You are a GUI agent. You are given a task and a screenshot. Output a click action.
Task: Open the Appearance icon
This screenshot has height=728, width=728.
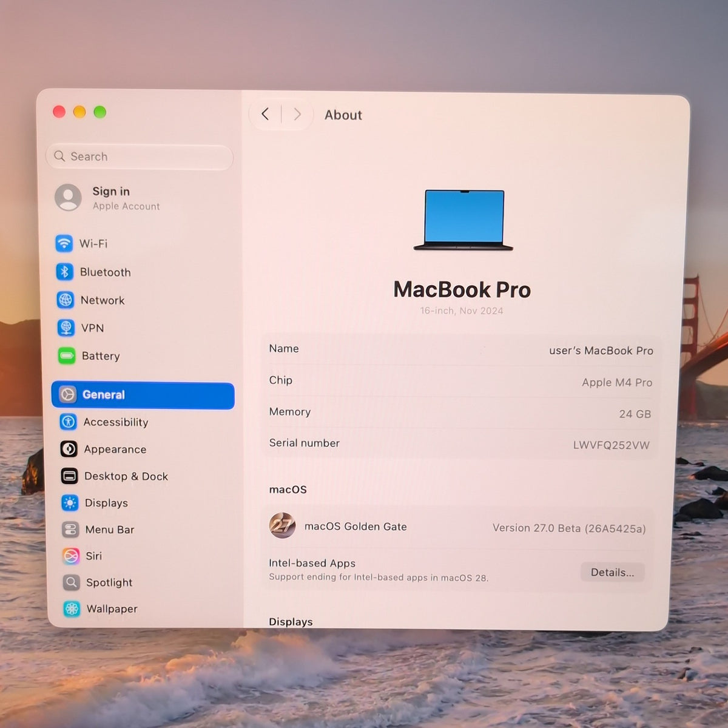pyautogui.click(x=69, y=449)
